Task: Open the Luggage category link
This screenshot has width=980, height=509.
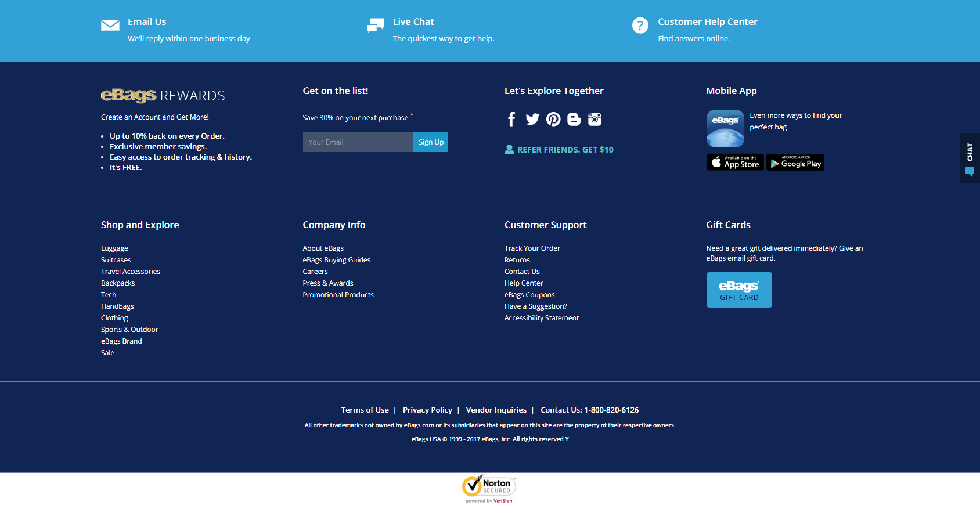Action: click(x=114, y=248)
